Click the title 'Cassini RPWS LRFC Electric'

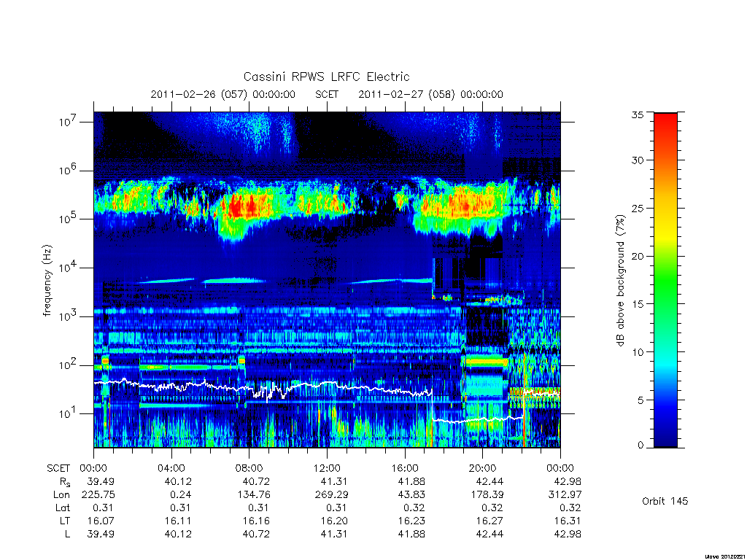click(326, 77)
